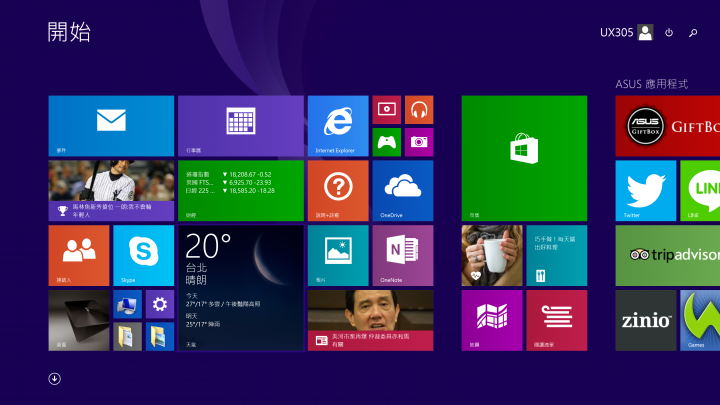The image size is (720, 405).
Task: Launch the OneNote tile
Action: click(403, 255)
